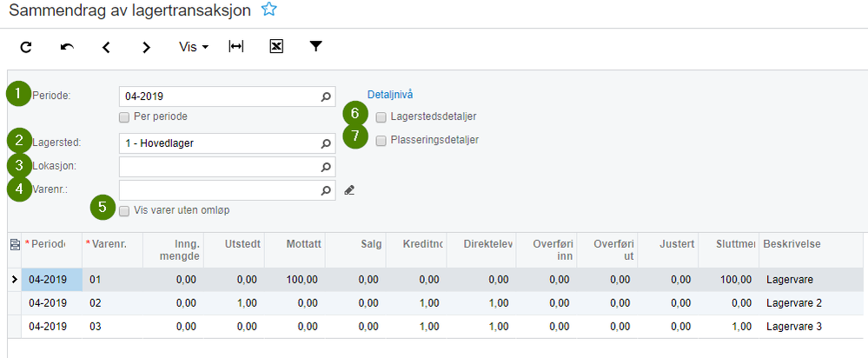Select period cell 04-2019 in row 03
The image size is (868, 358).
point(51,327)
